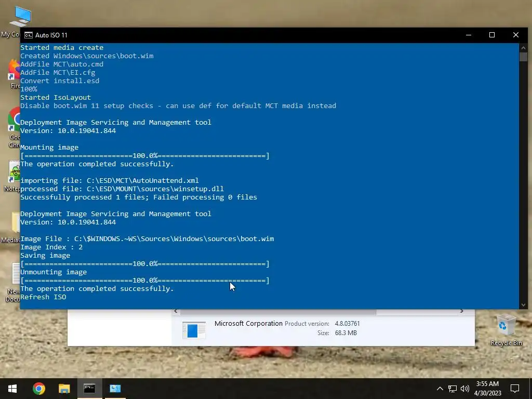Click the Started media create line

[62, 47]
